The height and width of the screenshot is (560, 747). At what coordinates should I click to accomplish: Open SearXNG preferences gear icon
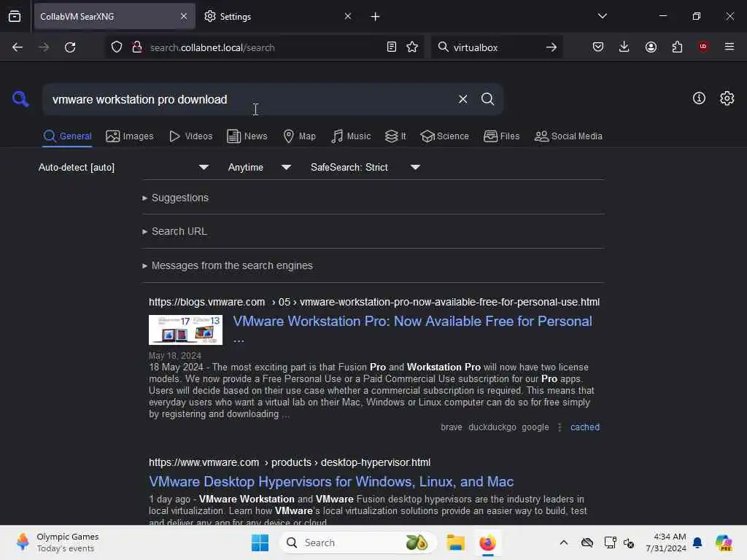727,98
